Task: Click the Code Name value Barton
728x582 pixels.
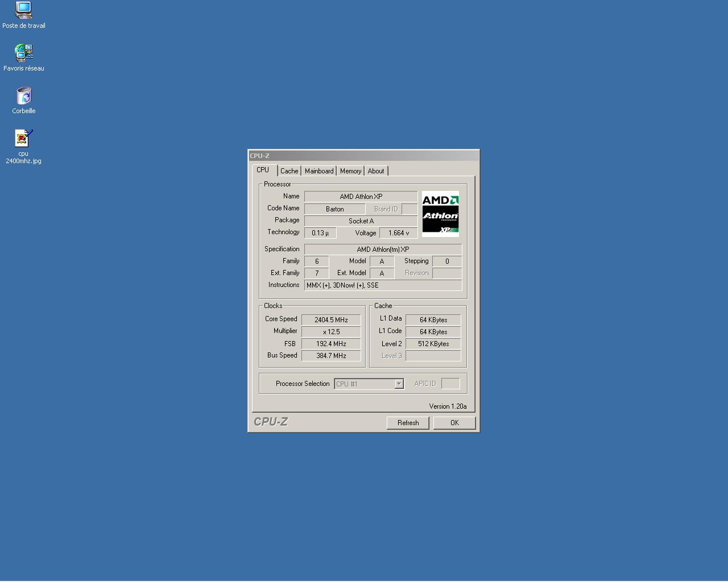Action: click(x=334, y=209)
